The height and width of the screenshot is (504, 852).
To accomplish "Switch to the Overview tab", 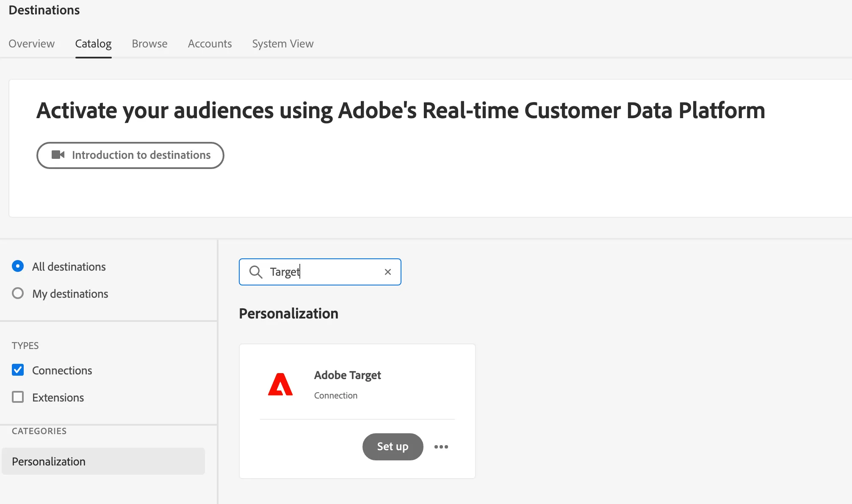I will point(32,44).
